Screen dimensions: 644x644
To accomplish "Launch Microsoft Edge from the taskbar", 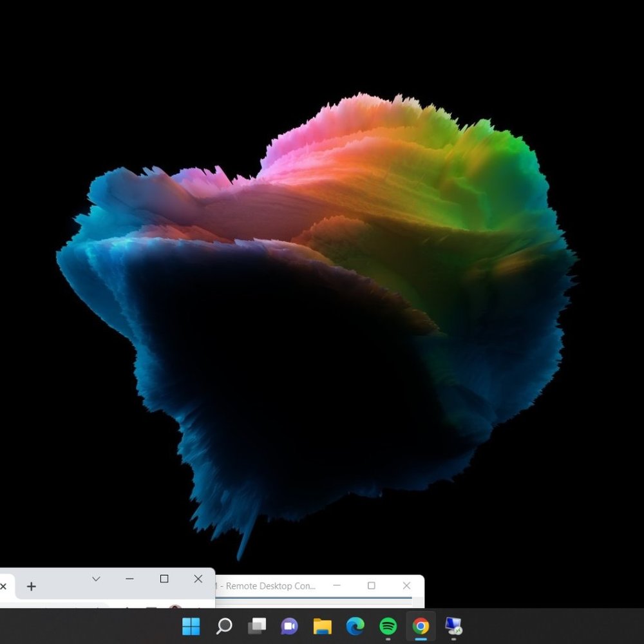I will pos(355,626).
